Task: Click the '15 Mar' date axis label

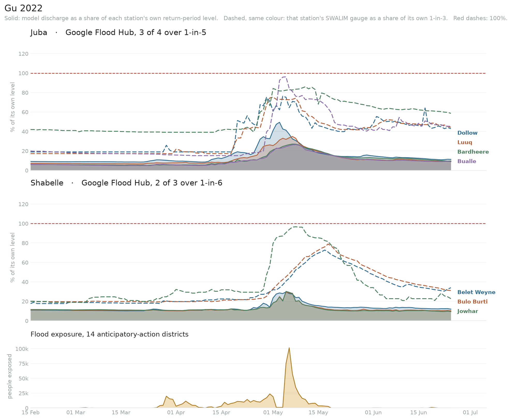Action: (x=121, y=412)
